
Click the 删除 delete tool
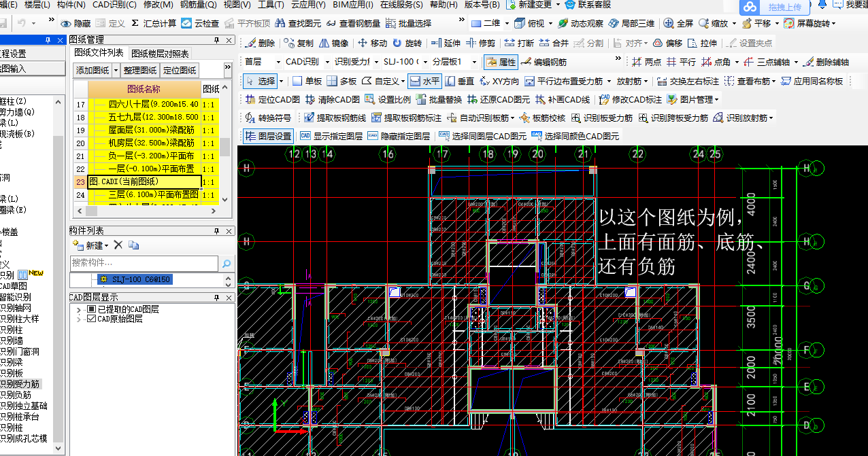[260, 43]
